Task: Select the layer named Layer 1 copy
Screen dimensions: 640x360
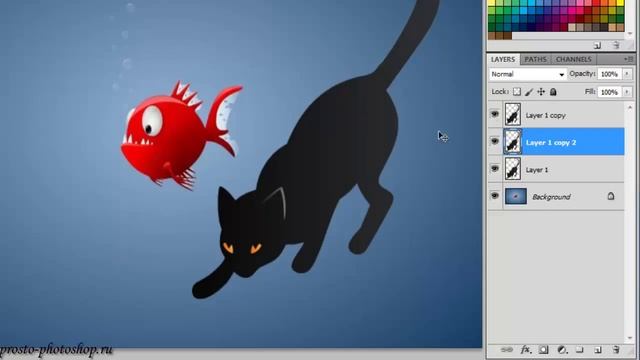Action: click(545, 116)
